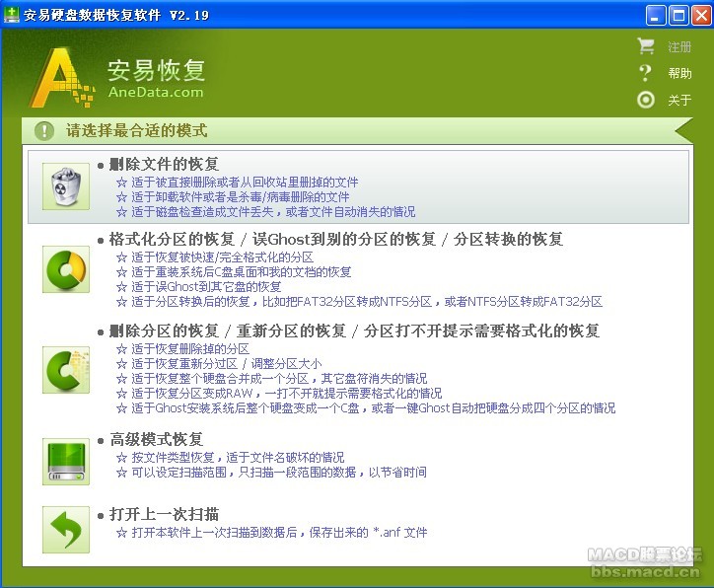Click line 适于误Ghost到其它盘的恢复
714x588 pixels.
206,286
